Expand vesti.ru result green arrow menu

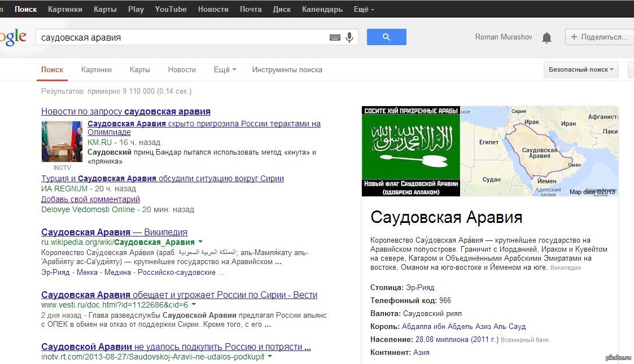pos(194,304)
